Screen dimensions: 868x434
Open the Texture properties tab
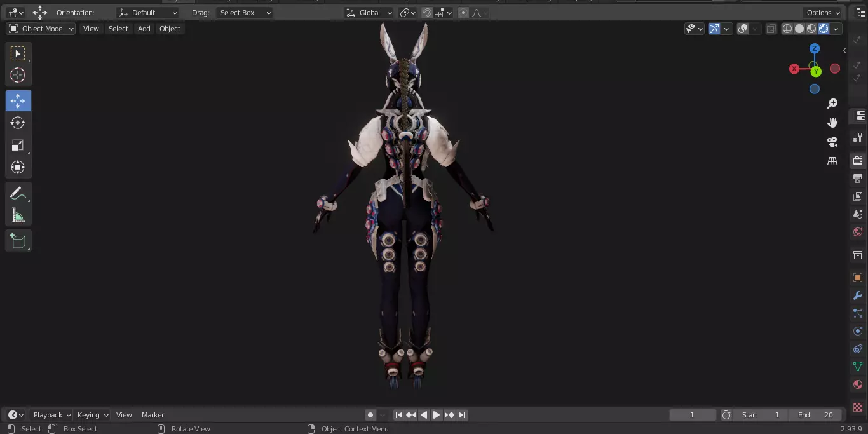click(858, 407)
